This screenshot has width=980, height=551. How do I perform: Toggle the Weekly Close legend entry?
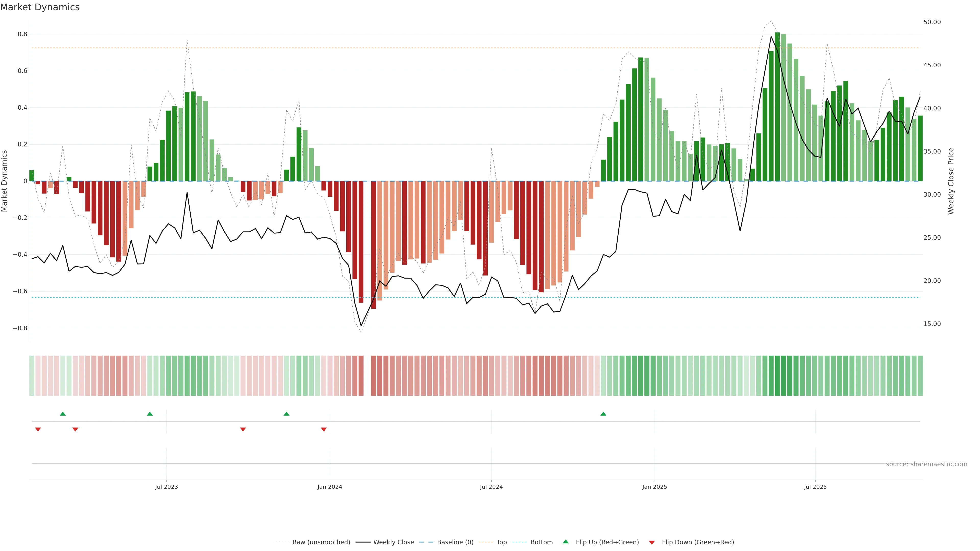393,542
